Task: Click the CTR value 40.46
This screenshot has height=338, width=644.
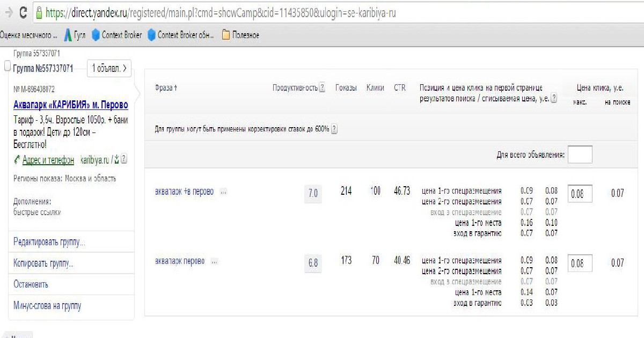Action: [x=402, y=261]
